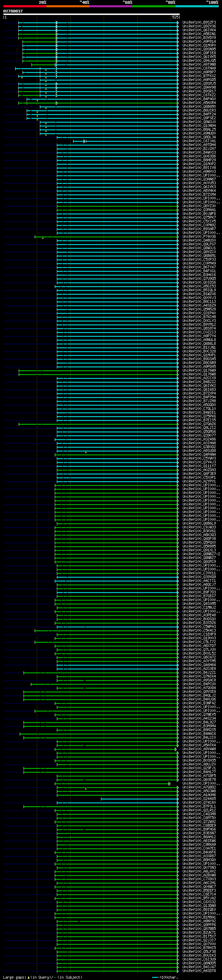Click the arrowhead marker on UniRef100_C6TJA1 bar
The width and height of the screenshot is (222, 980).
[x=85, y=141]
